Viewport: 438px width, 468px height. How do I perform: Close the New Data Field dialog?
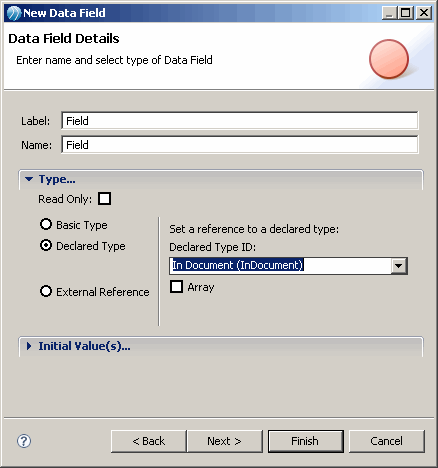(424, 13)
